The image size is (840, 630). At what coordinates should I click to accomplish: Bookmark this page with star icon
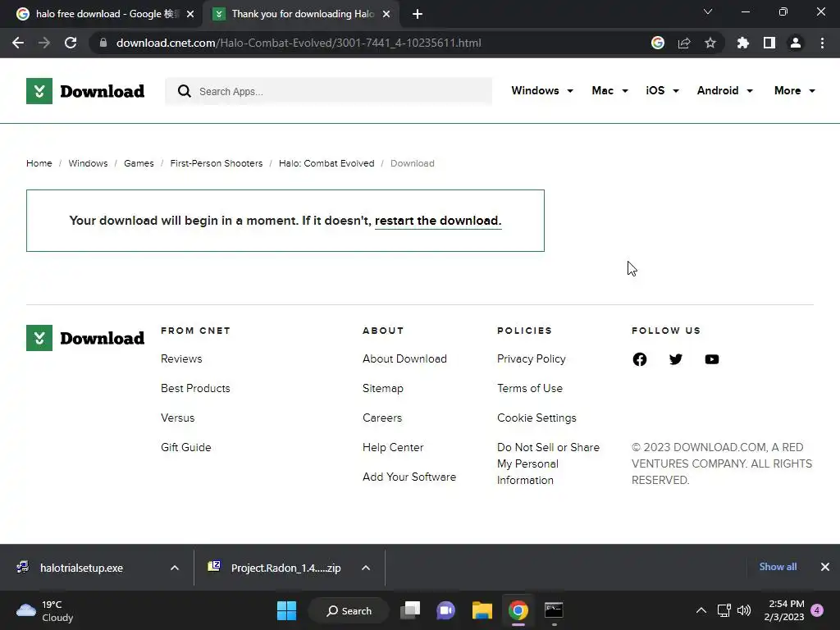[710, 43]
